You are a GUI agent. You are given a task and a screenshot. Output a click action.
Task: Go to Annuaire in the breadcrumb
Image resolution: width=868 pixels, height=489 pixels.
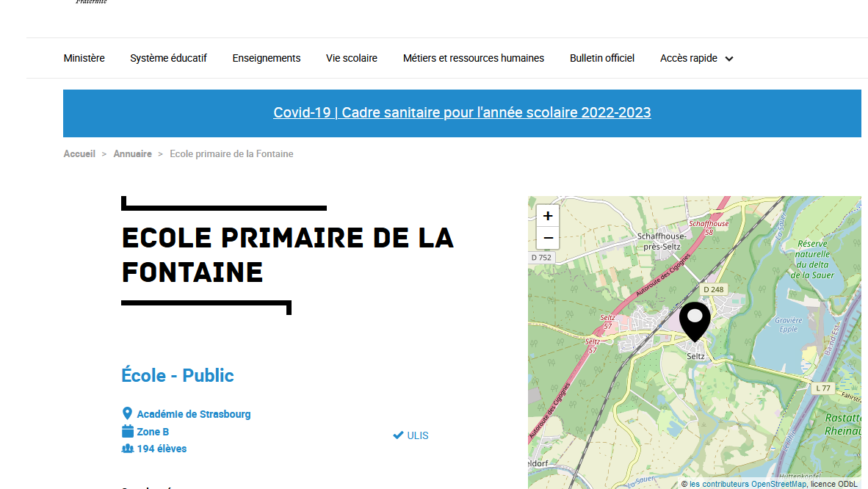(132, 153)
